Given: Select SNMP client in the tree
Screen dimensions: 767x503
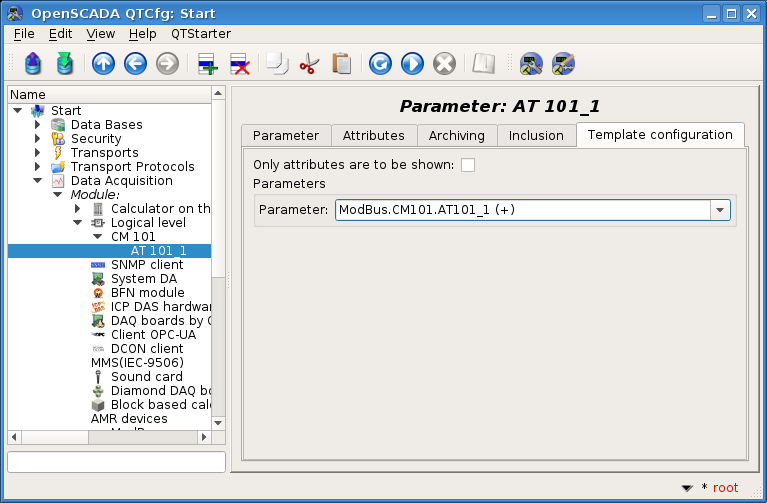Looking at the screenshot, I should point(147,265).
